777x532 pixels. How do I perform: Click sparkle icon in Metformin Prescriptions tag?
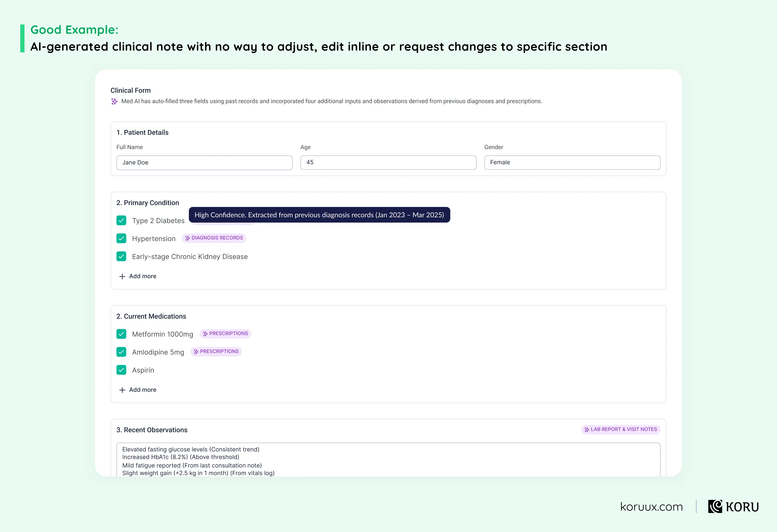[x=205, y=334]
